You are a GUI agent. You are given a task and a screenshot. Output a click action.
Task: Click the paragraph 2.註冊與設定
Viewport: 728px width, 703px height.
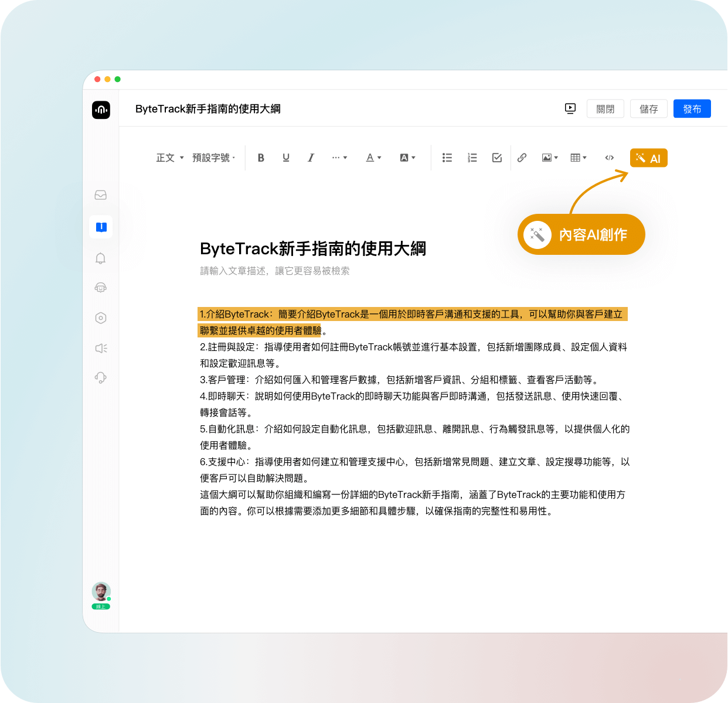tap(414, 355)
